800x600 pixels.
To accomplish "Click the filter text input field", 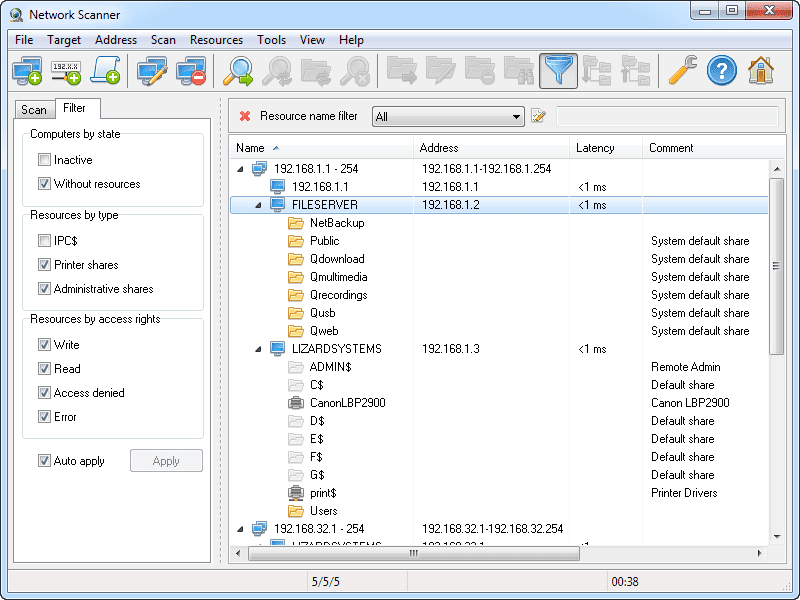I will point(667,116).
